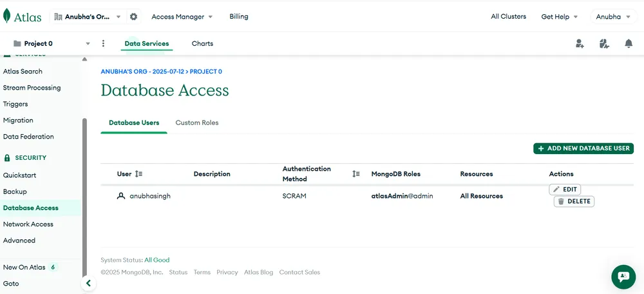Open the project activity feed icon

click(603, 44)
